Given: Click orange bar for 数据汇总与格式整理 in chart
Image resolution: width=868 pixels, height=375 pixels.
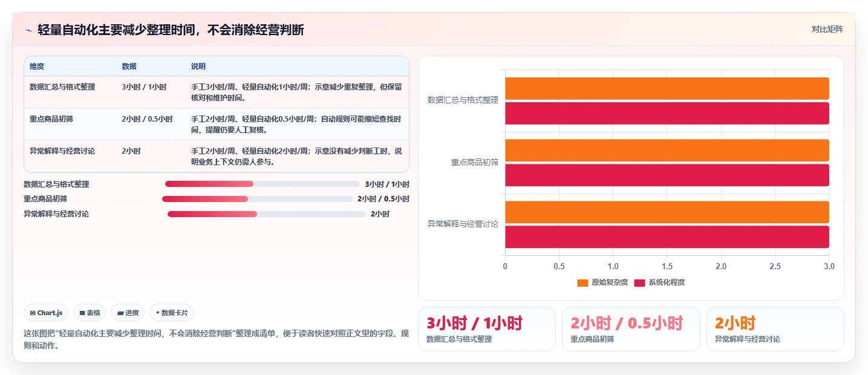Looking at the screenshot, I should point(667,88).
